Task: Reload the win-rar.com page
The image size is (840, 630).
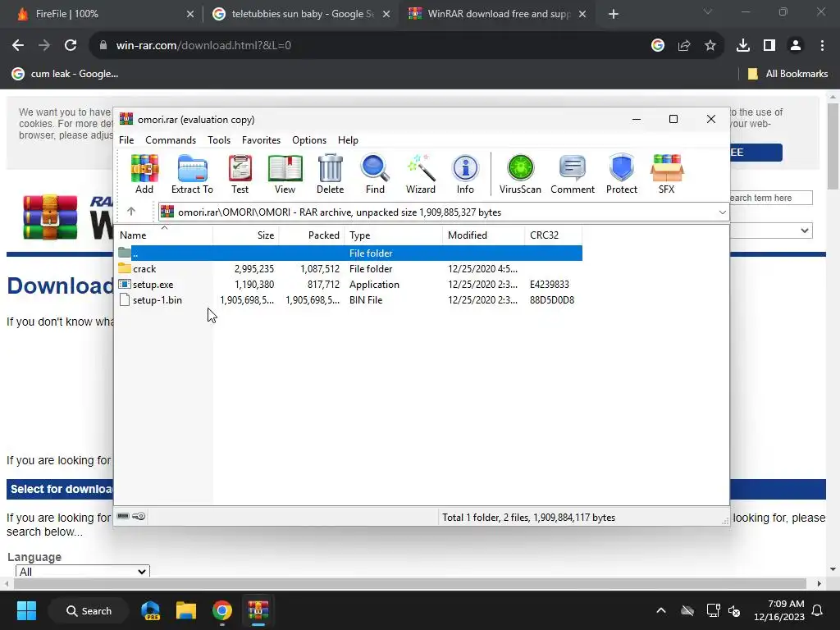Action: [x=71, y=46]
